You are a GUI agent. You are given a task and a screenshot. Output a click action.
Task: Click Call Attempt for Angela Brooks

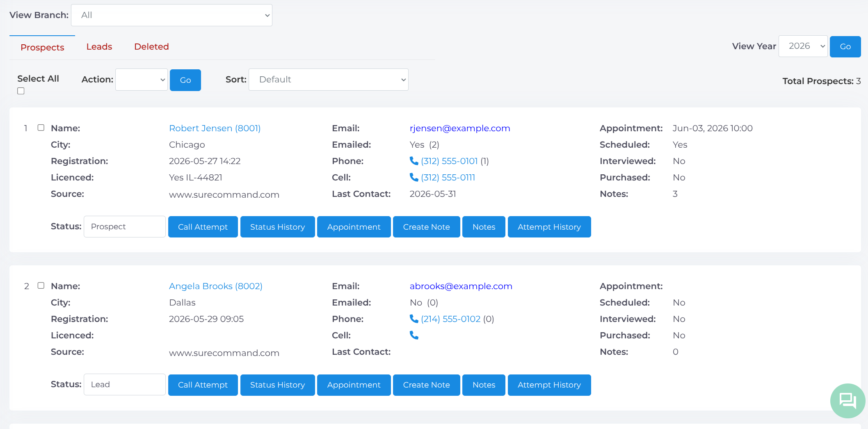[203, 385]
